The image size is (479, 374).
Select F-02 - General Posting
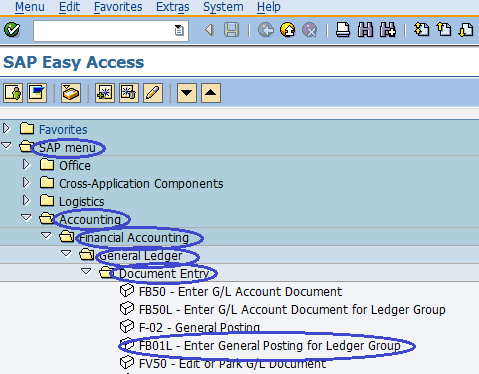pos(199,328)
